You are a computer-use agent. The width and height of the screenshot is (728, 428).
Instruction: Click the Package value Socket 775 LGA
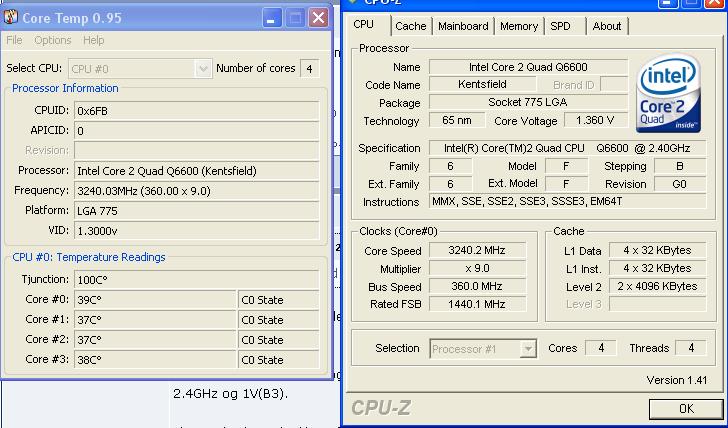click(528, 102)
